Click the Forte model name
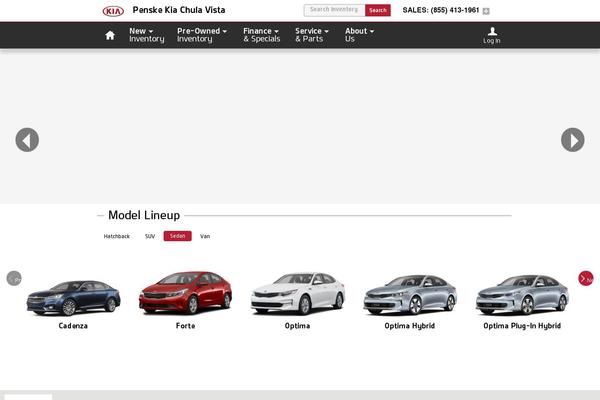 point(186,326)
